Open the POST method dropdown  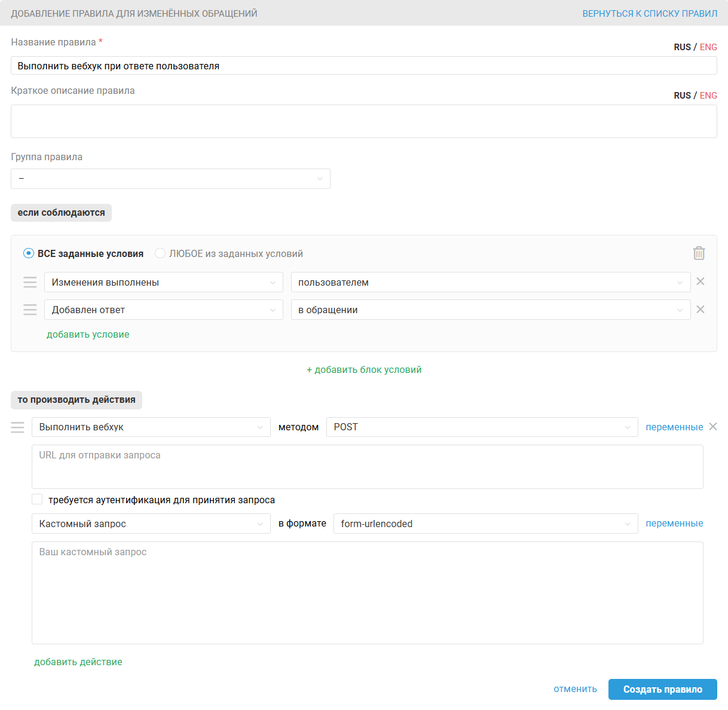pos(482,427)
